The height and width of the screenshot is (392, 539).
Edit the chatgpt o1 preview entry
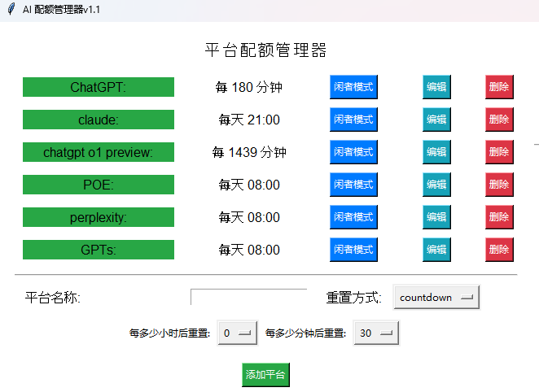[x=436, y=152]
